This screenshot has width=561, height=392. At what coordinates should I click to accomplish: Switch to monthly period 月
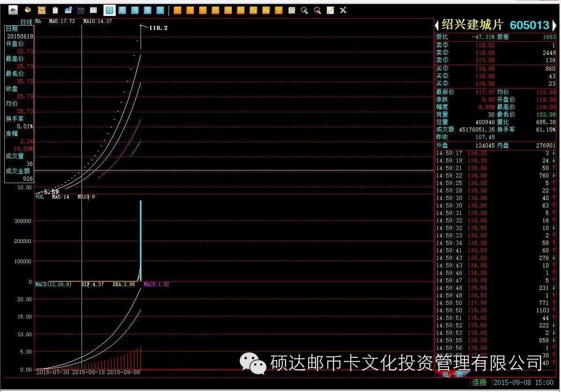(x=135, y=10)
